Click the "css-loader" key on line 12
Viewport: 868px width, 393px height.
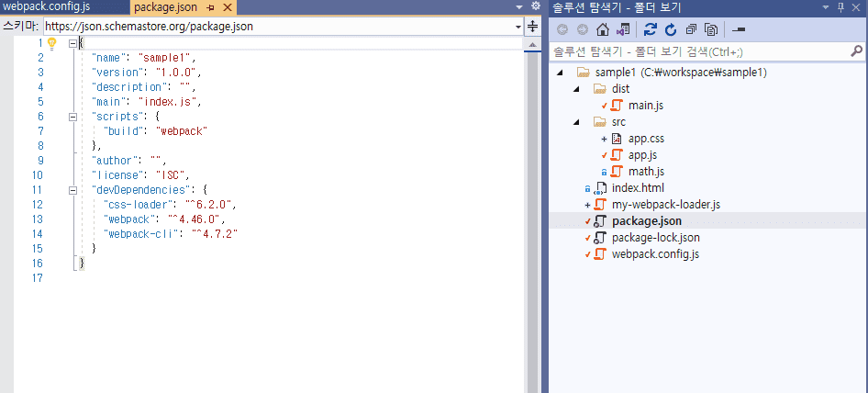[139, 205]
